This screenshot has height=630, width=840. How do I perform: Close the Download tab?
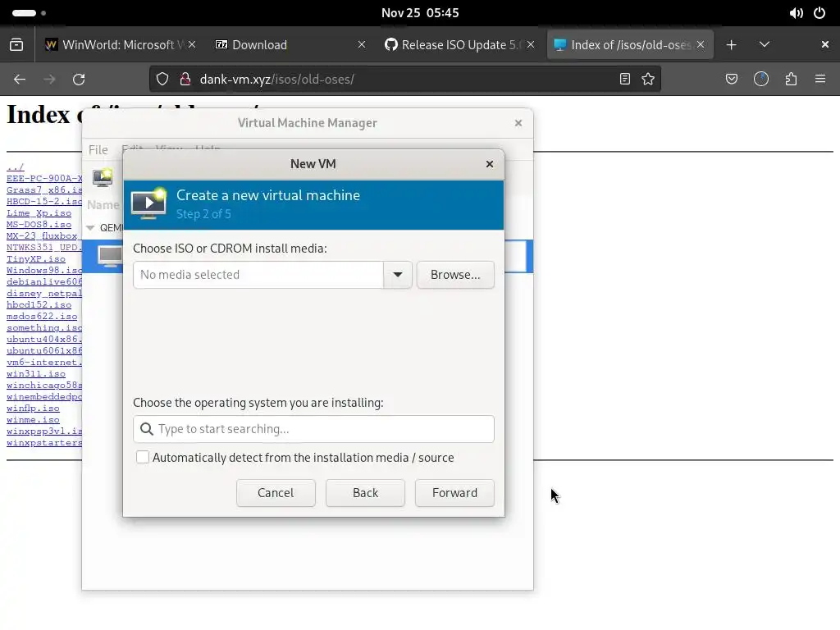pos(362,45)
